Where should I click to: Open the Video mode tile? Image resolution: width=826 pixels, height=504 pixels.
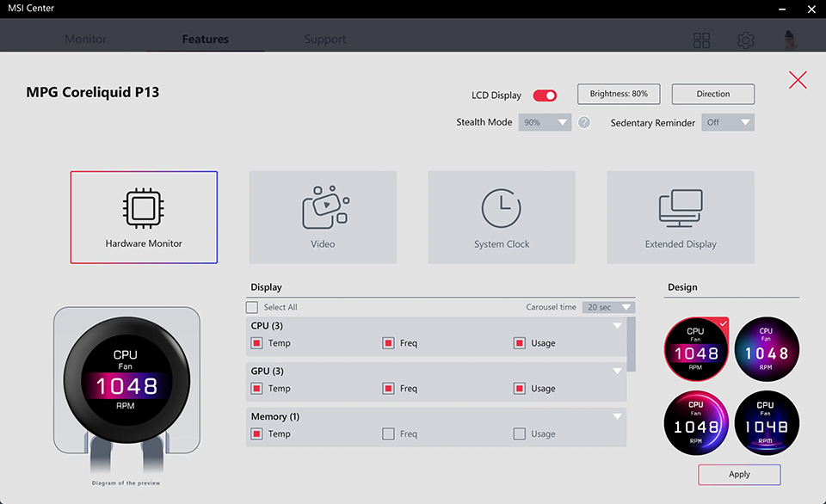(x=323, y=207)
